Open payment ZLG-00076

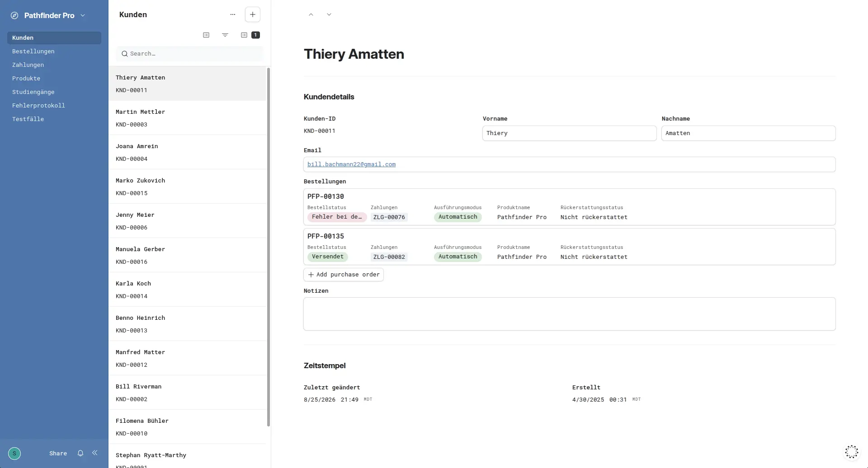[389, 217]
